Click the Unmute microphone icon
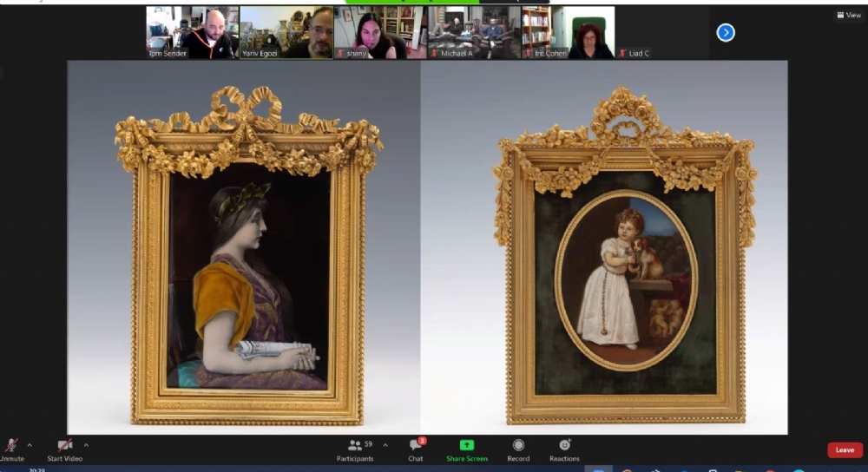Image resolution: width=868 pixels, height=472 pixels. pyautogui.click(x=11, y=445)
